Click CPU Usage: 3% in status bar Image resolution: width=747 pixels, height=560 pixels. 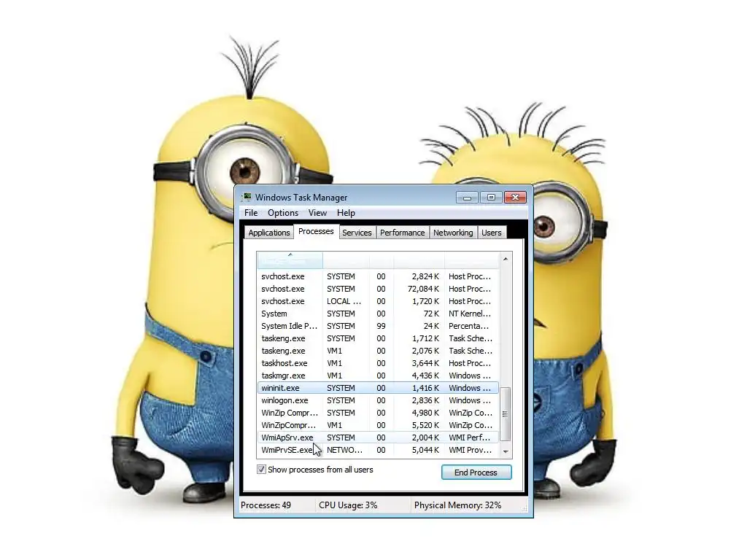point(348,505)
